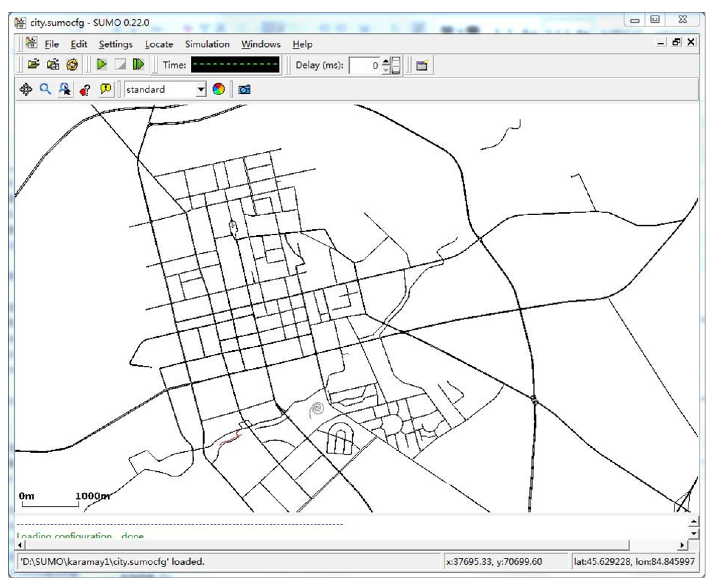Open the Simulation menu

(x=207, y=44)
